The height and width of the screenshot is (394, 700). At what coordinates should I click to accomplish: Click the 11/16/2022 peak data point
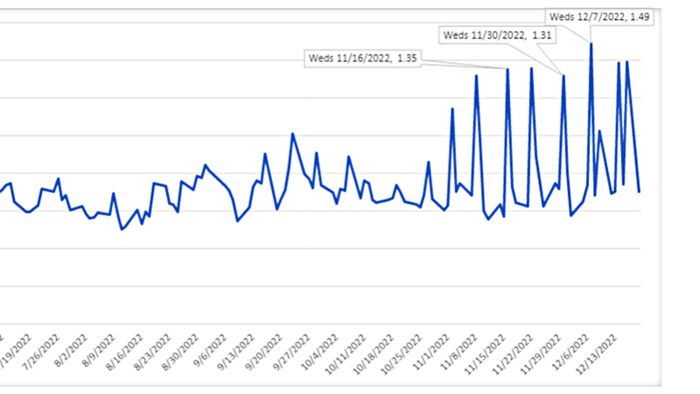click(508, 69)
